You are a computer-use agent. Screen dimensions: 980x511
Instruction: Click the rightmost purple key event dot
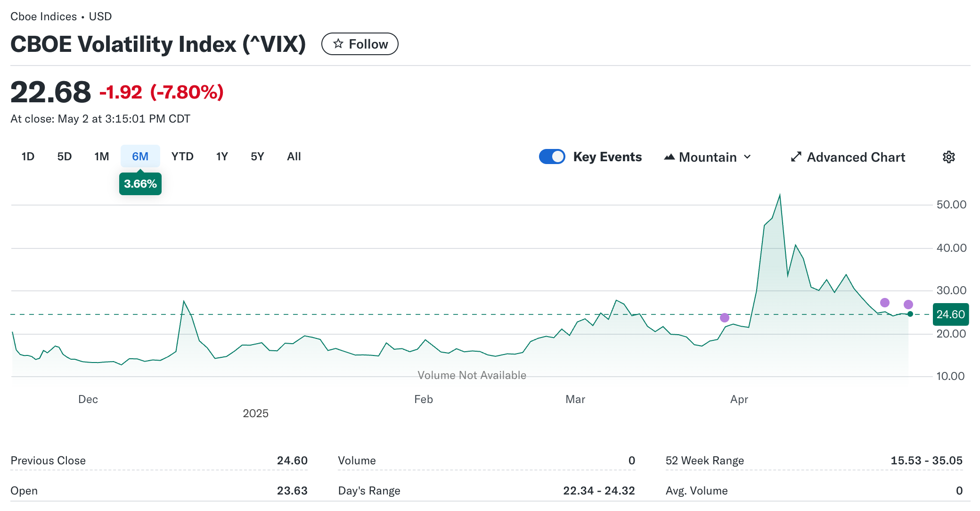(x=908, y=305)
